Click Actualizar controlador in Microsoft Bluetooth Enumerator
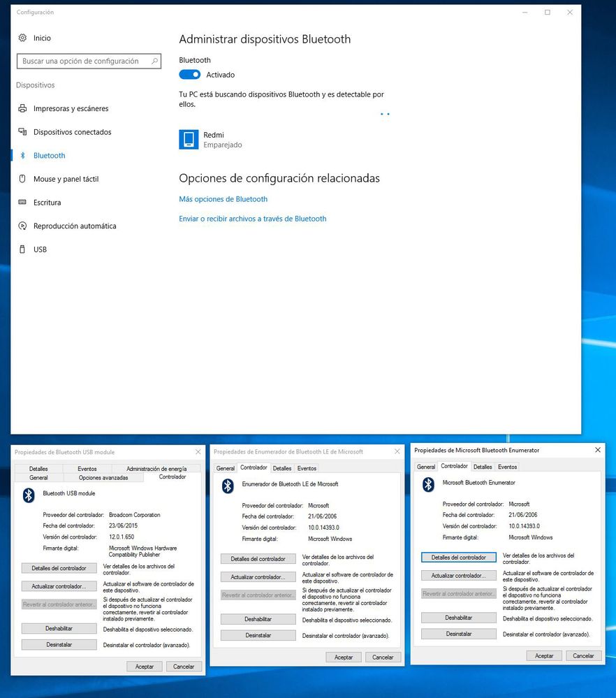616x698 pixels. 459,576
